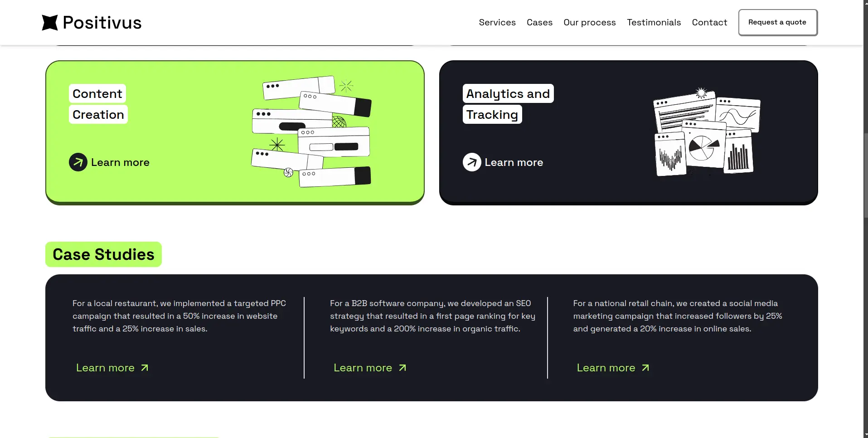Select Contact in the header navigation

709,23
